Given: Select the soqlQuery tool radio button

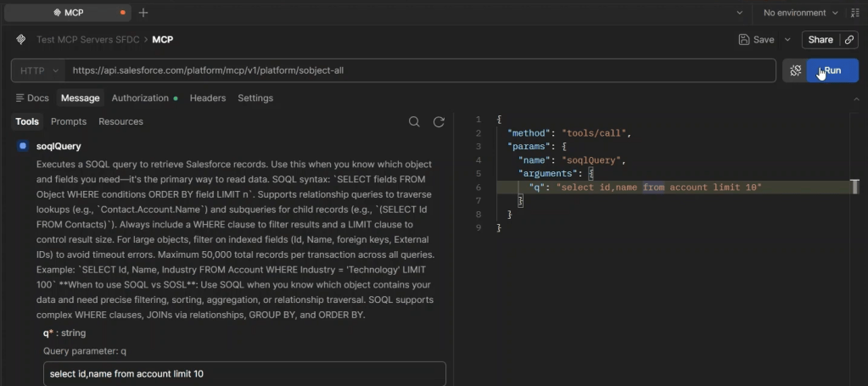Looking at the screenshot, I should 23,146.
